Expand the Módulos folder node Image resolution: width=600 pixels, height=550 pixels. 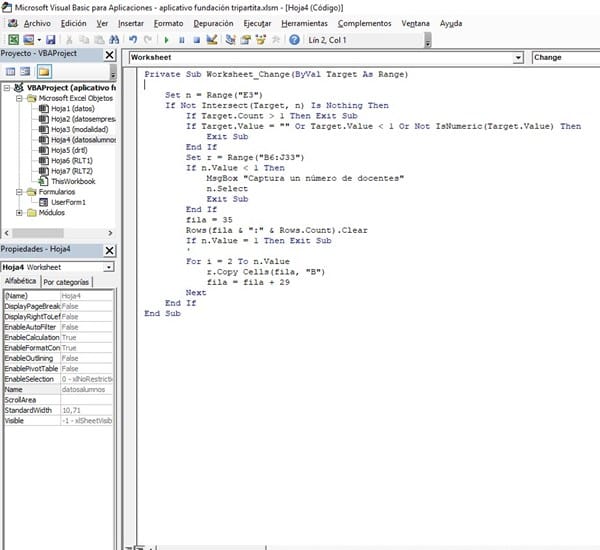click(x=20, y=213)
